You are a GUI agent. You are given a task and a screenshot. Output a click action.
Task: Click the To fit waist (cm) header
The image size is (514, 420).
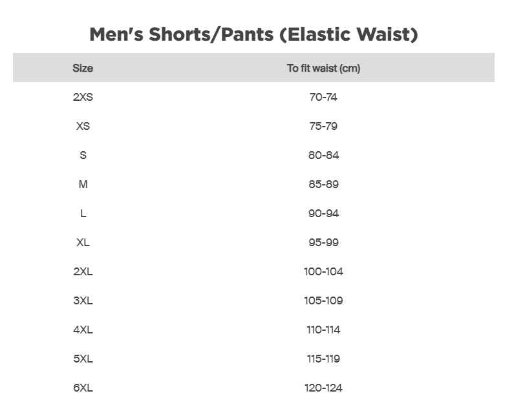(x=323, y=68)
